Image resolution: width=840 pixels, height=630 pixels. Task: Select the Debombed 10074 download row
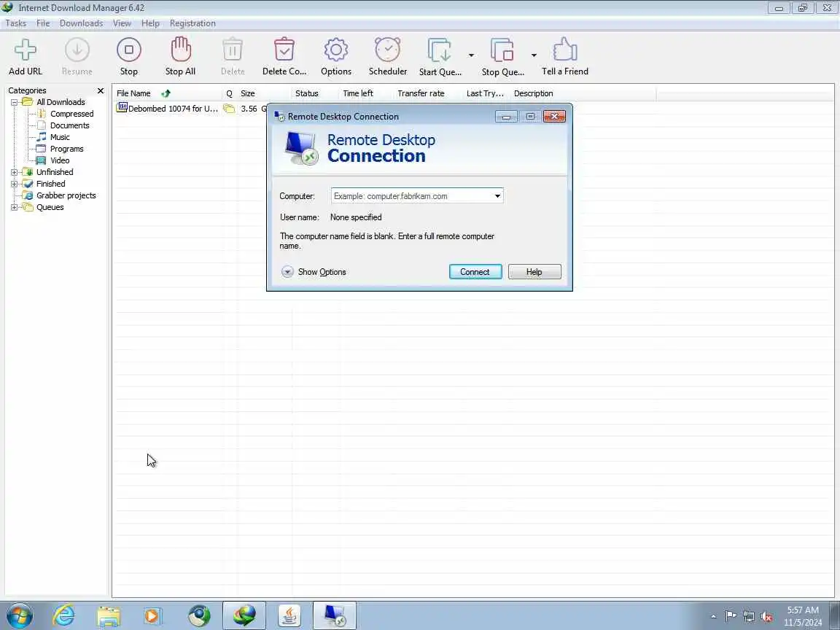click(x=191, y=109)
